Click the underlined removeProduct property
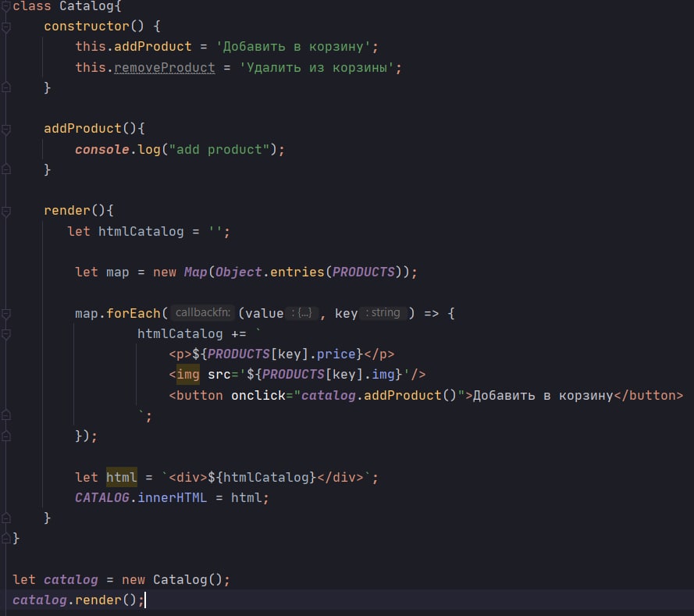The height and width of the screenshot is (616, 694). [165, 68]
